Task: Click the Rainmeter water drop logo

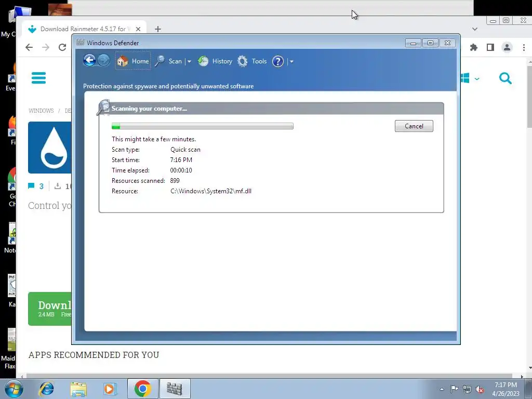Action: pos(50,147)
